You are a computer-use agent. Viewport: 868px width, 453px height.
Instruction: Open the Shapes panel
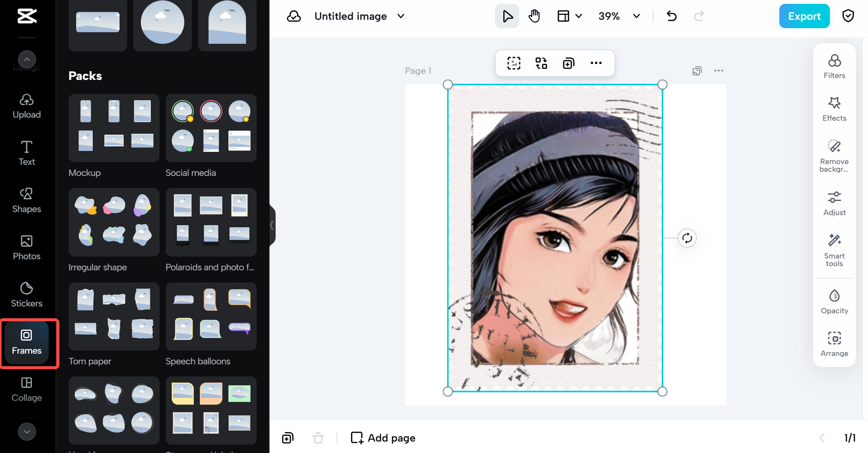(26, 199)
